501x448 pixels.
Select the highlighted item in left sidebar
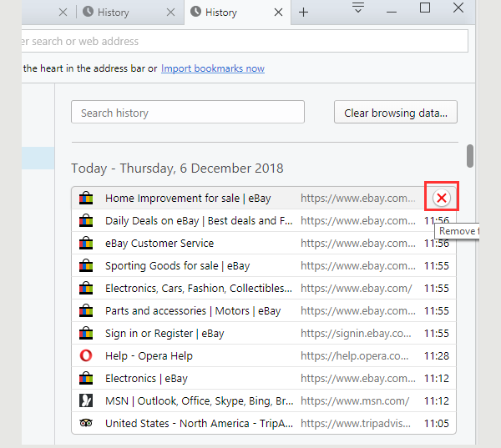click(x=38, y=158)
